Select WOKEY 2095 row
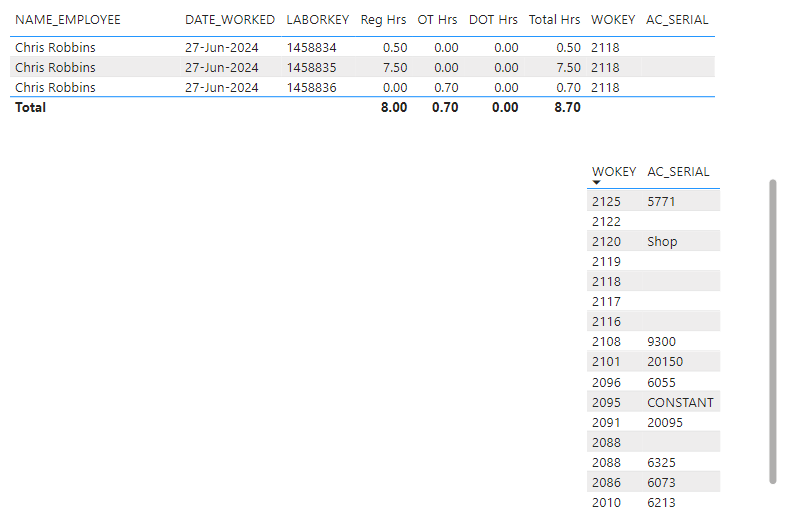The height and width of the screenshot is (521, 801). coord(653,402)
